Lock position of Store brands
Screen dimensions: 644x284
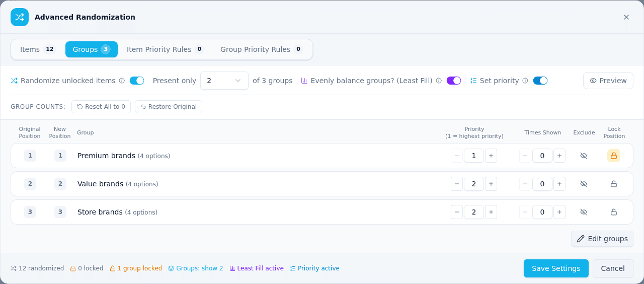pyautogui.click(x=614, y=212)
